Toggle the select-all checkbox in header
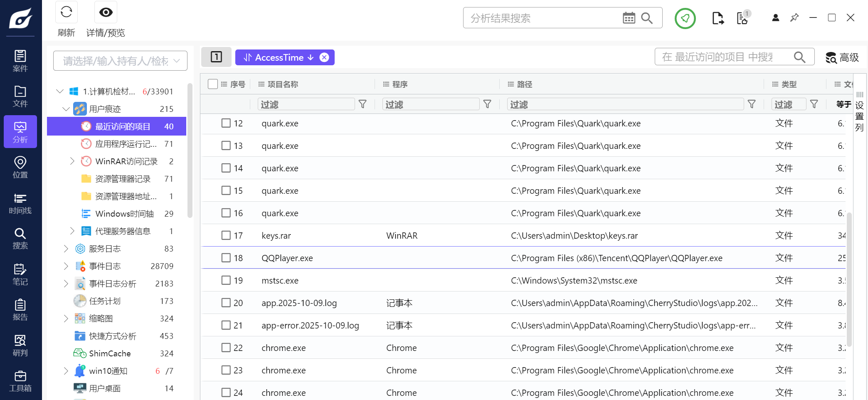The height and width of the screenshot is (400, 868). coord(213,84)
